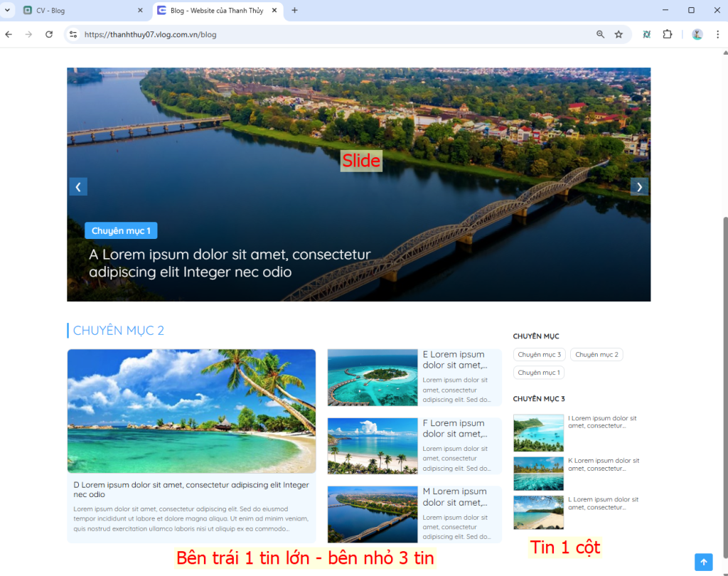Click article E's description text

click(x=456, y=390)
